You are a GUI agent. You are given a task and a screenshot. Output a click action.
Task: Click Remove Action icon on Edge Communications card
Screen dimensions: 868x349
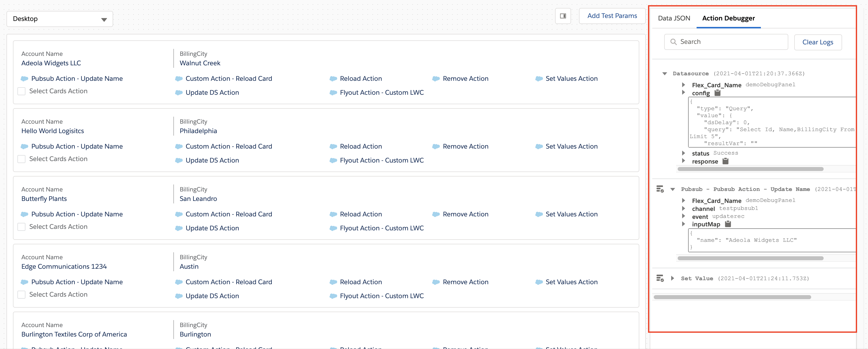click(436, 282)
